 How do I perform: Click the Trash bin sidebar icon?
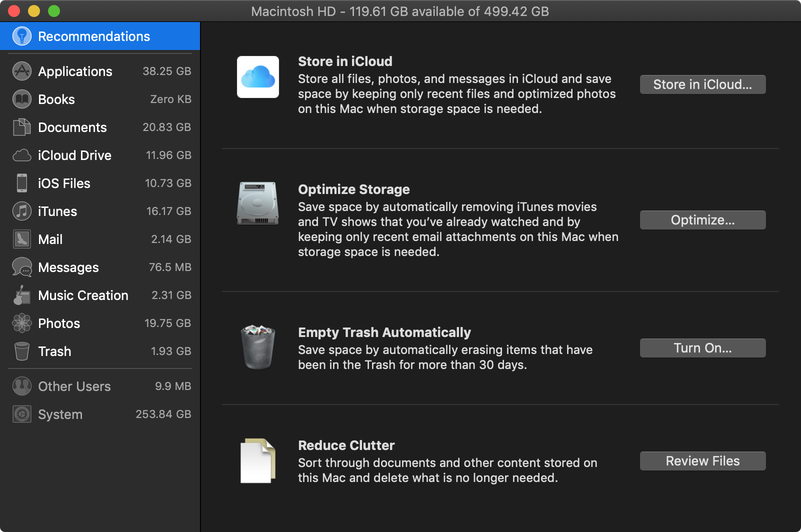coord(22,351)
